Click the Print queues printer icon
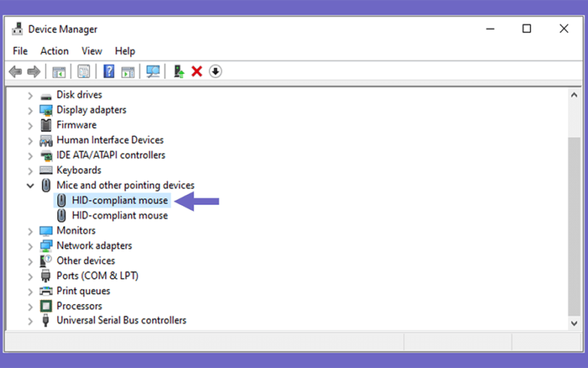Screen dimensions: 588x368 tap(46, 291)
